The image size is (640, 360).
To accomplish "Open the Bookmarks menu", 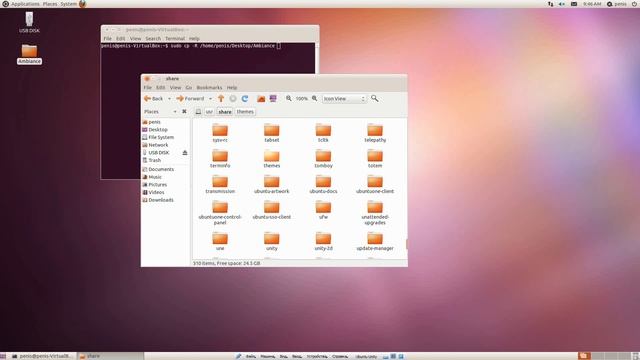I will click(x=209, y=88).
